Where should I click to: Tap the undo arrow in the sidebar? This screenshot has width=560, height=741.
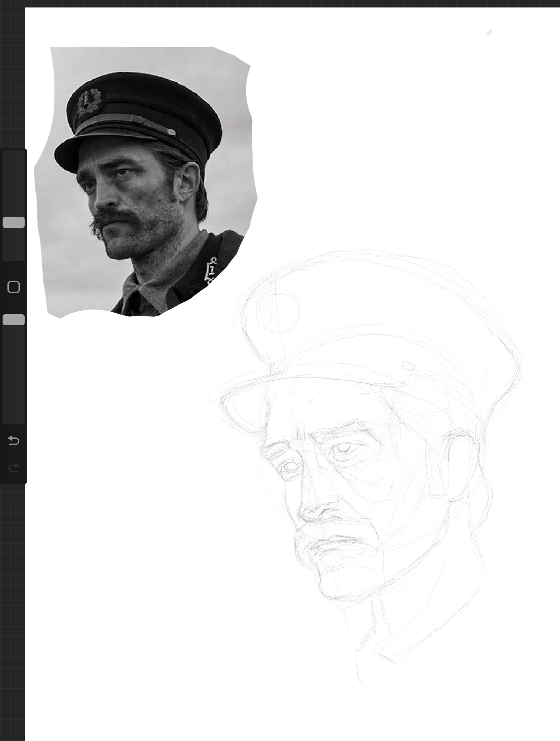(x=13, y=440)
